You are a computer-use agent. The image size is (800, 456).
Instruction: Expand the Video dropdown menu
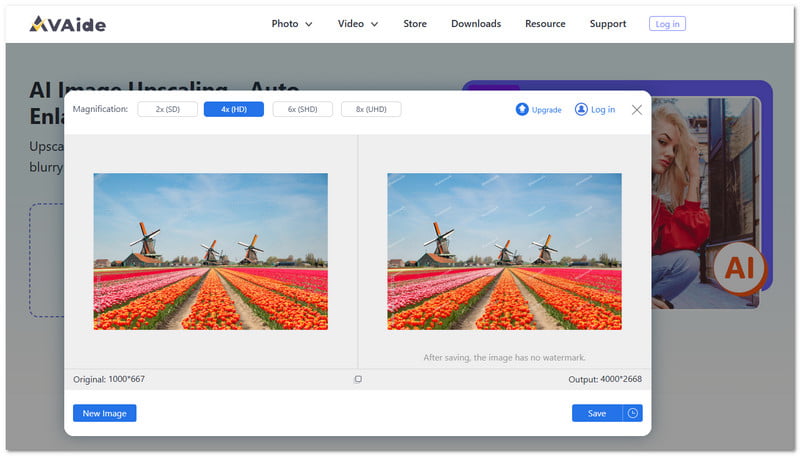(358, 23)
